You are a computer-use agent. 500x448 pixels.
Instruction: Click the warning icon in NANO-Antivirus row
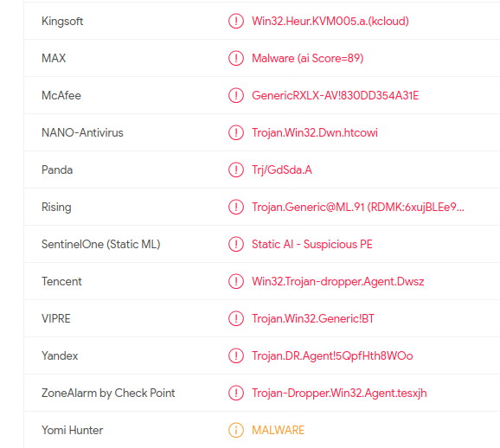click(236, 132)
